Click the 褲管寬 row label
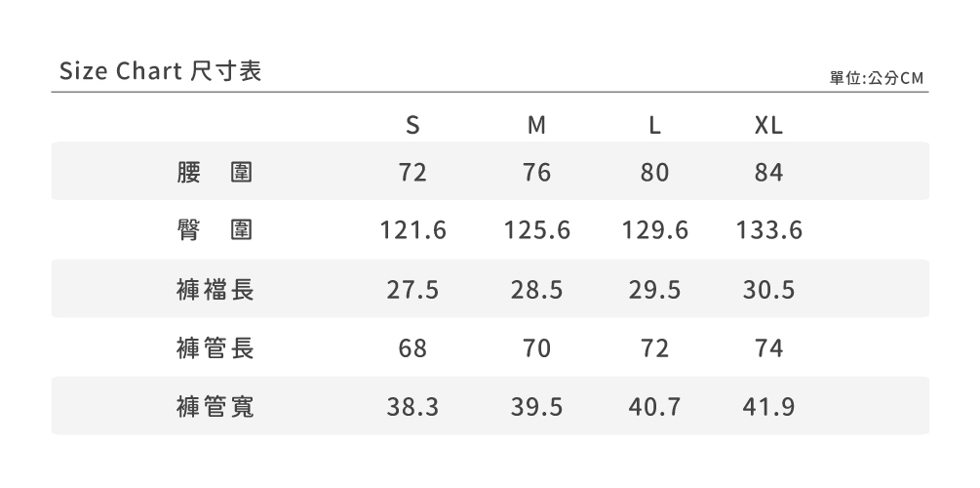The image size is (980, 488). tap(216, 407)
